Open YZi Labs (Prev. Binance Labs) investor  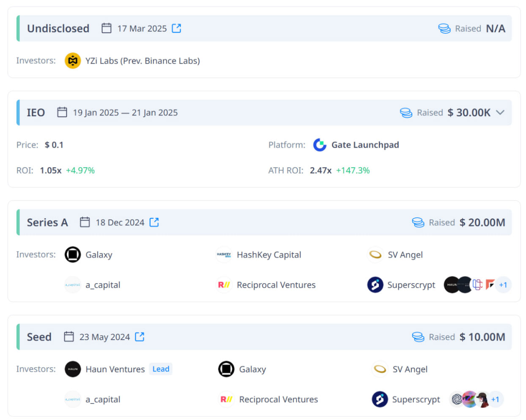(142, 61)
